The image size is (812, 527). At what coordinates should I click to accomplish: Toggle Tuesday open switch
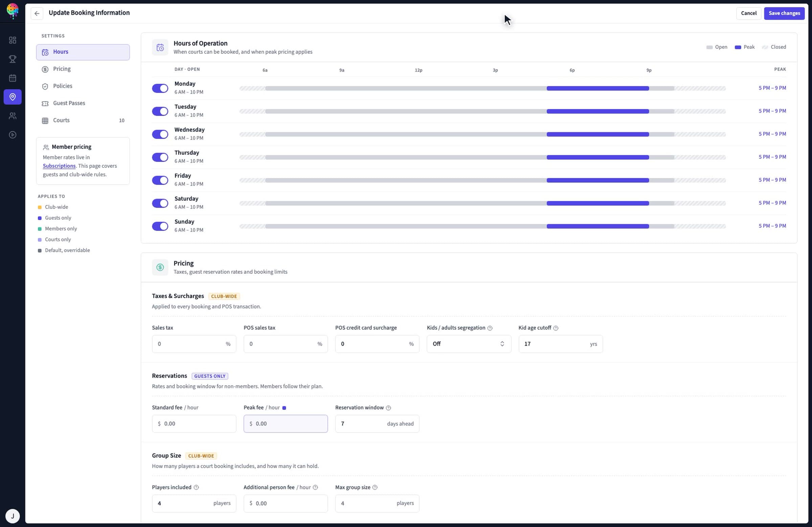coord(160,111)
